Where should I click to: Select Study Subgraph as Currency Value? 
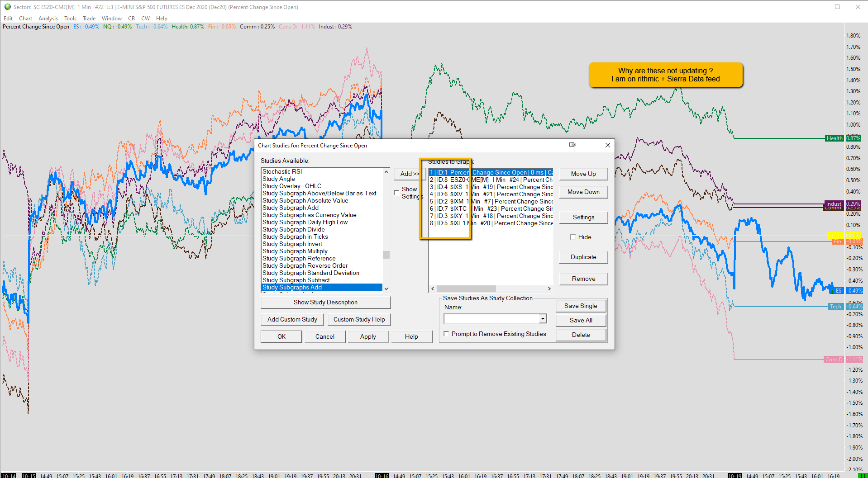click(322, 215)
